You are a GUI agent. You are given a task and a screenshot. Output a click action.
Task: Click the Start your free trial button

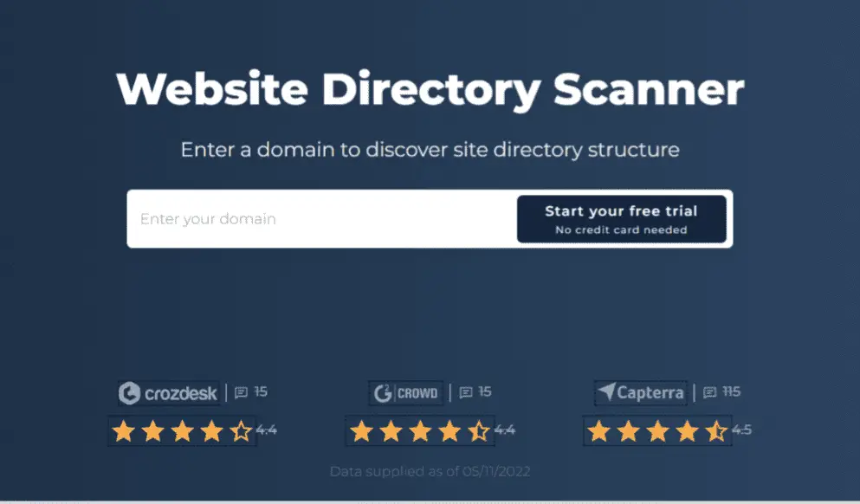(622, 219)
